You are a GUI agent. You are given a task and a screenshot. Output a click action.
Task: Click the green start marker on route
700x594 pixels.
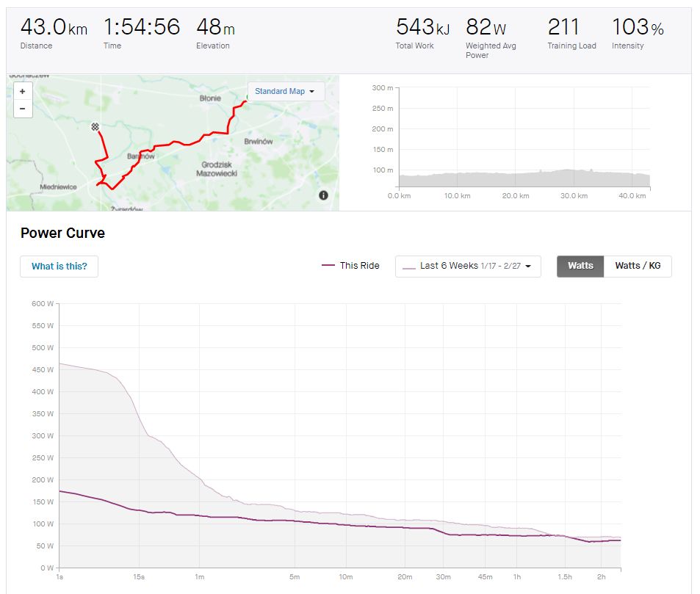click(246, 102)
